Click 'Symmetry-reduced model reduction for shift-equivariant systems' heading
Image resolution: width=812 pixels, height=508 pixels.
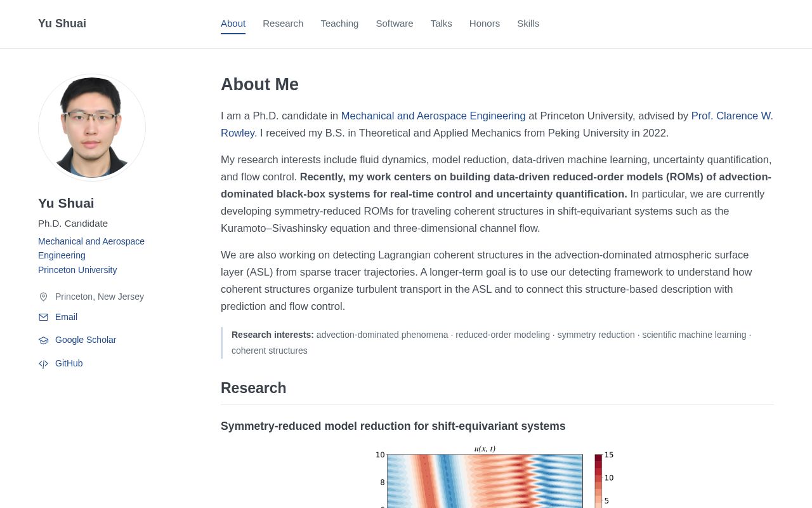393,426
